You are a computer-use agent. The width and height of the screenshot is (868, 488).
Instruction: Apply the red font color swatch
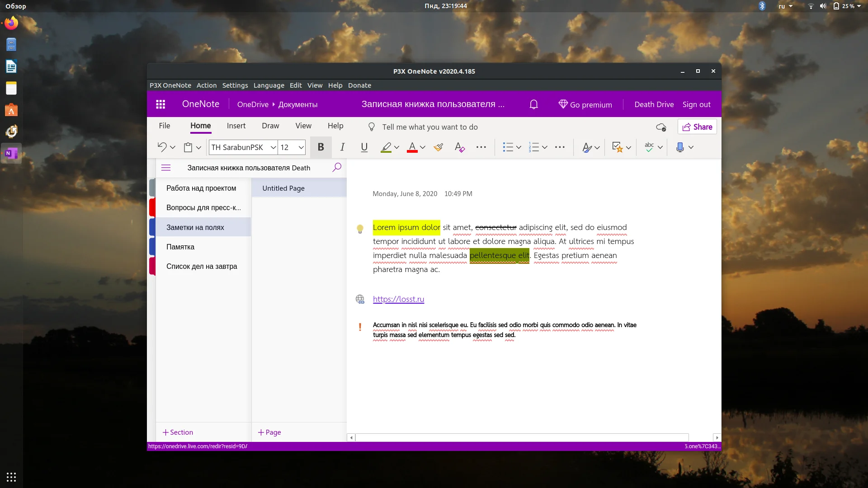pos(412,147)
